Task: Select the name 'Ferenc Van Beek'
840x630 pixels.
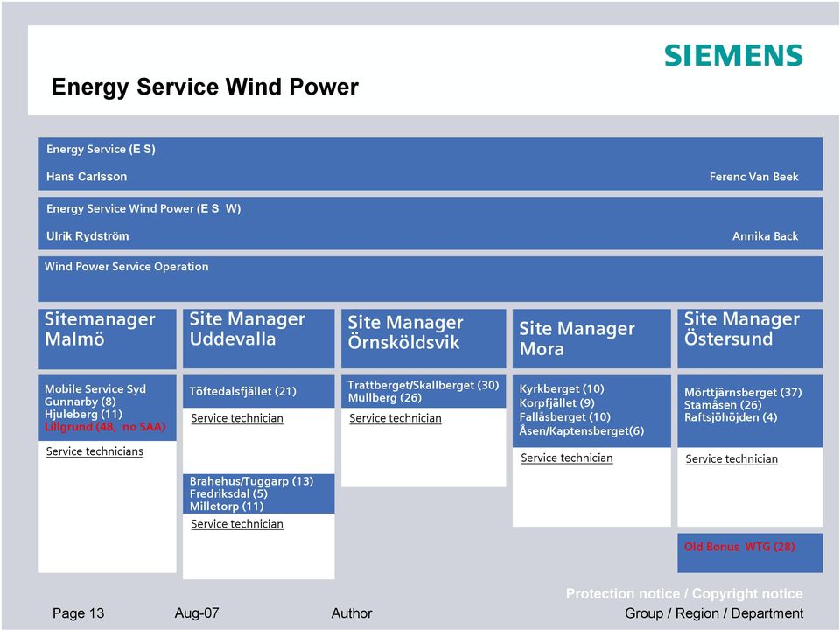Action: click(753, 176)
